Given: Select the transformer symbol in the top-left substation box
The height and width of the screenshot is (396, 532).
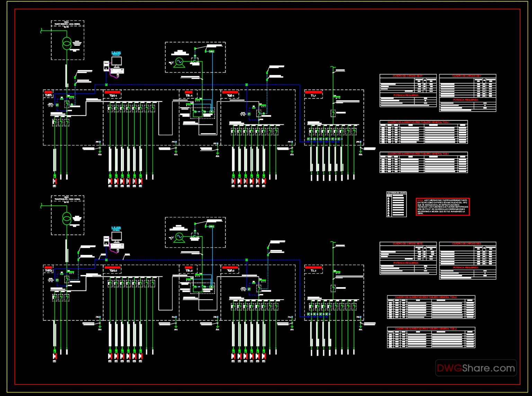Looking at the screenshot, I should click(x=66, y=42).
